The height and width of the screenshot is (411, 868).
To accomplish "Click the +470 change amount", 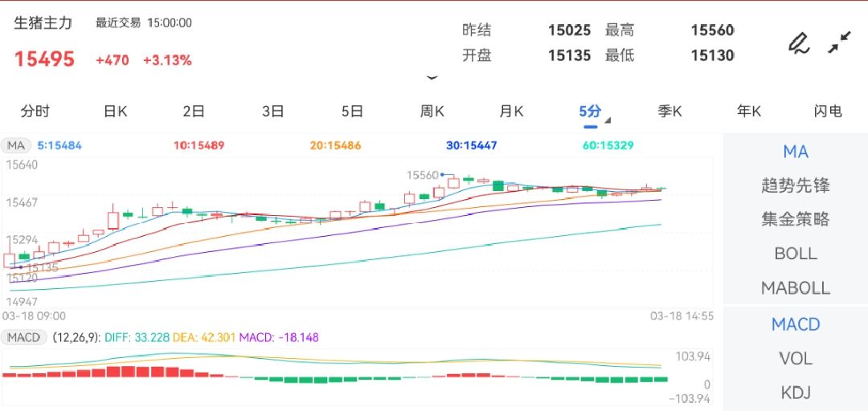I will [x=113, y=60].
